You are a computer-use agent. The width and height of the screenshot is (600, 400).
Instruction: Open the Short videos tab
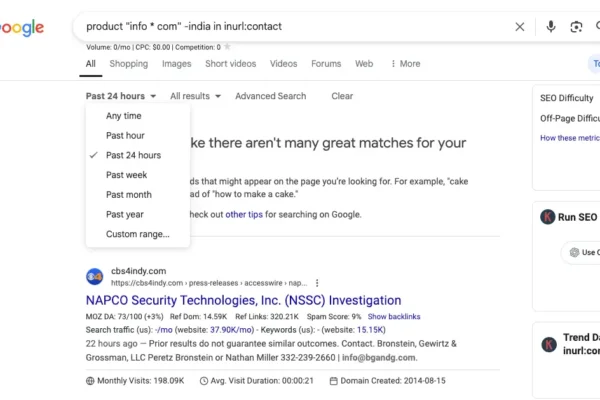pos(231,64)
